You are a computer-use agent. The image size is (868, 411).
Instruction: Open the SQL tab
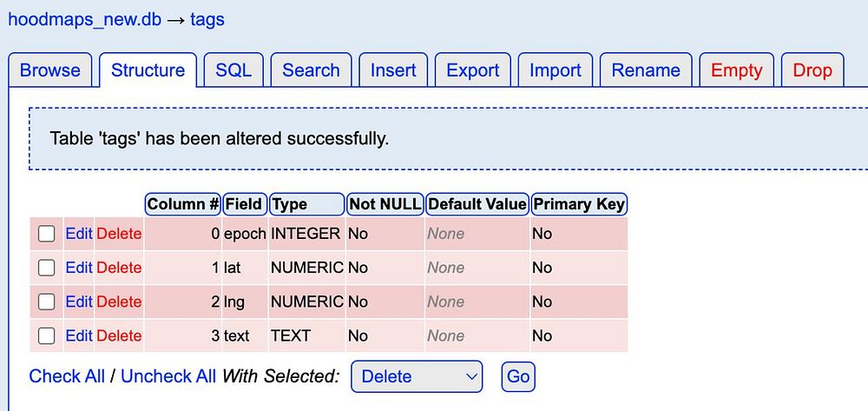pos(233,70)
